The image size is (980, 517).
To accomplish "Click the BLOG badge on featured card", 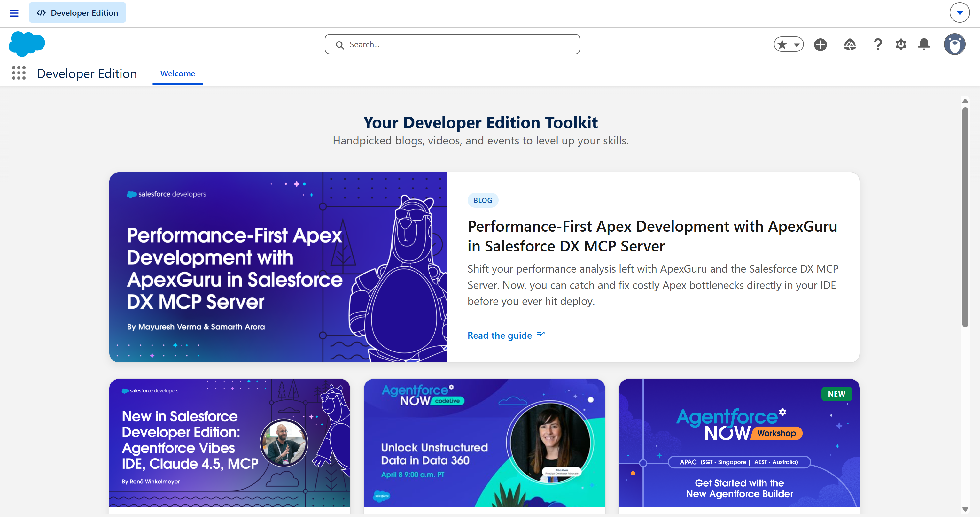I will pos(483,200).
